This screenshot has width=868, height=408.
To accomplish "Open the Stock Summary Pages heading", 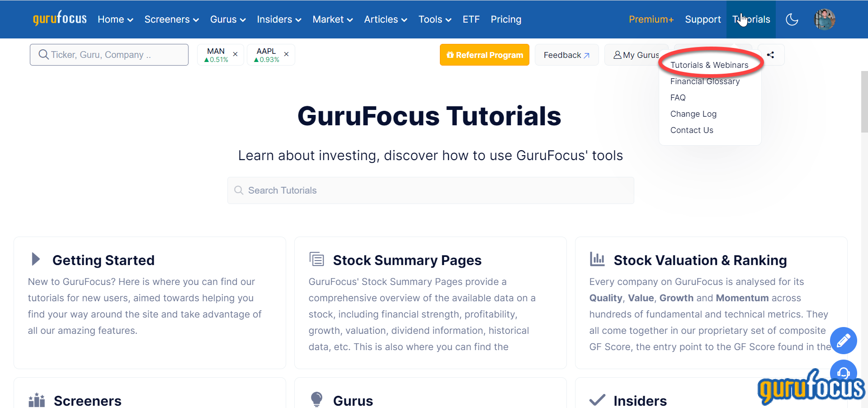I will point(407,260).
